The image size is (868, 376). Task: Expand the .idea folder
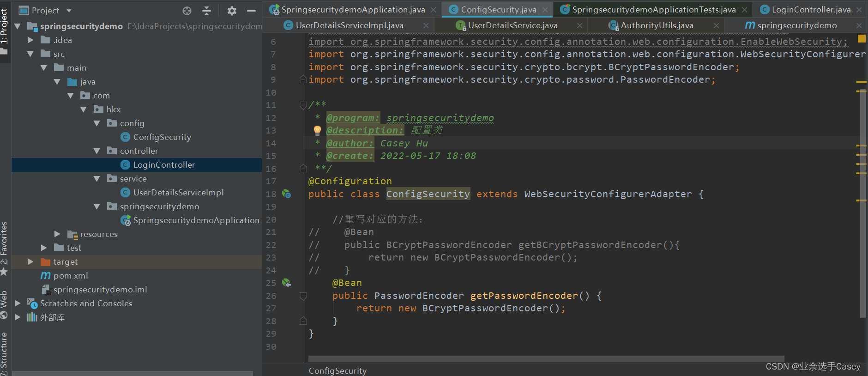pyautogui.click(x=30, y=40)
